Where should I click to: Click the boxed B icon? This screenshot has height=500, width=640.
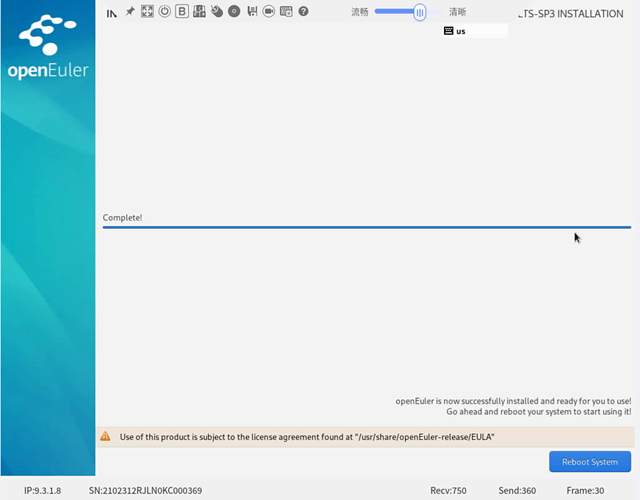[x=182, y=12]
